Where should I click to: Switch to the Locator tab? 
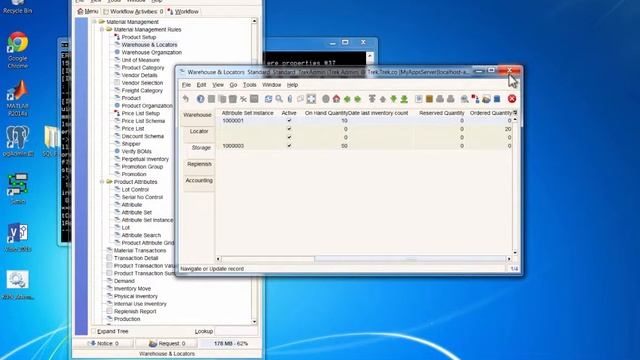point(199,131)
